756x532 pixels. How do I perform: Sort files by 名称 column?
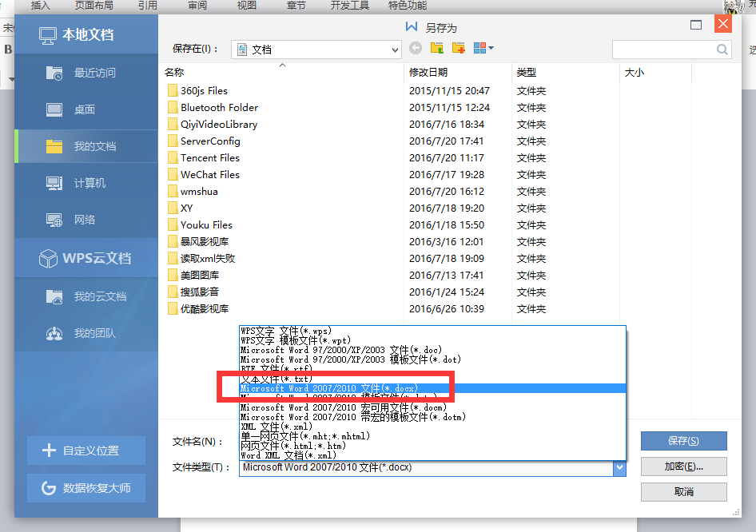pos(283,72)
